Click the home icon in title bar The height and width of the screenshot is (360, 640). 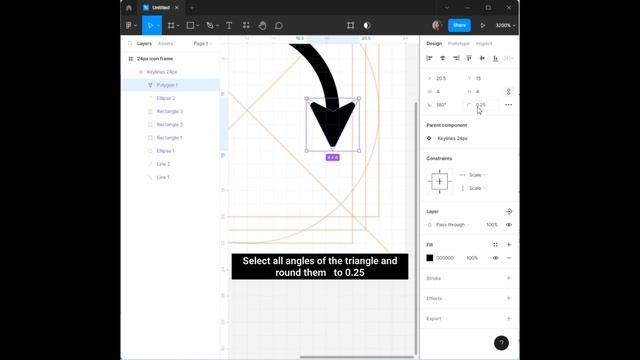pos(129,8)
